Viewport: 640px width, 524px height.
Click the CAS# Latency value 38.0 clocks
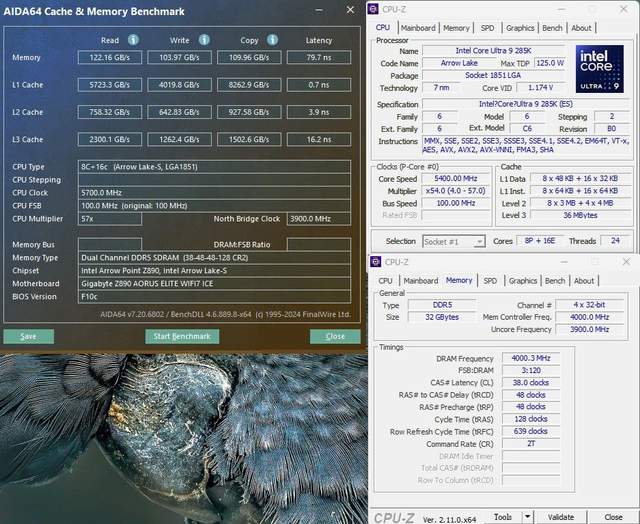(x=531, y=382)
